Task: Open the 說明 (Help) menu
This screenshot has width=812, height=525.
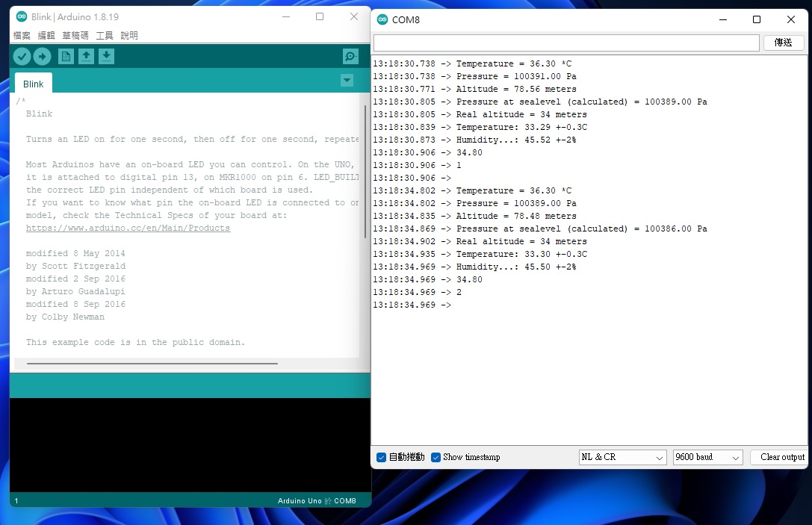Action: pos(129,35)
